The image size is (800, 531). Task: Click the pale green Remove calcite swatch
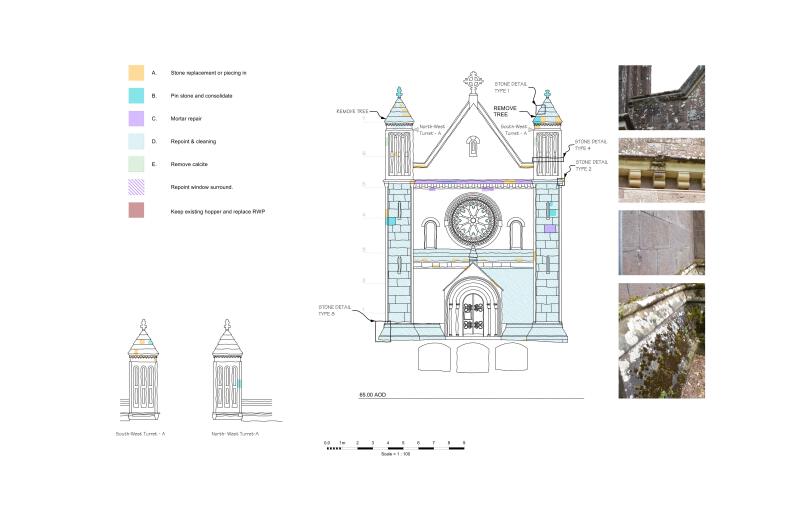pos(136,164)
